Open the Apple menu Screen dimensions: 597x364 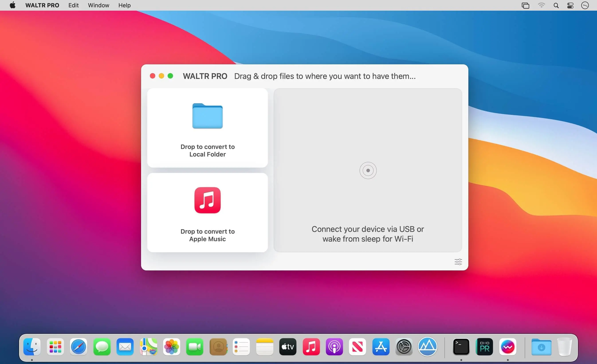(x=13, y=5)
